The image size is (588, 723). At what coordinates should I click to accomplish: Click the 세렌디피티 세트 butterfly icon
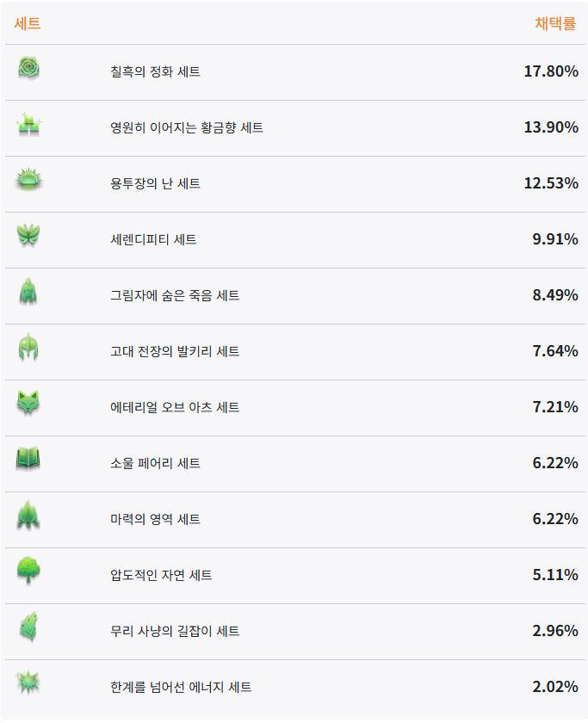28,236
